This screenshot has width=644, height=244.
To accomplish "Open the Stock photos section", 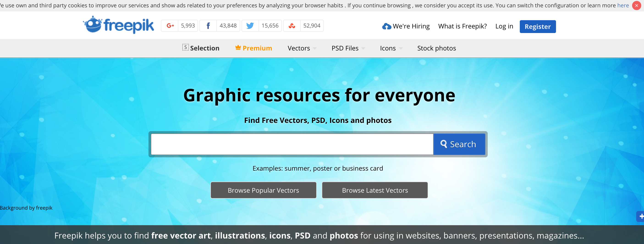I will (x=436, y=48).
